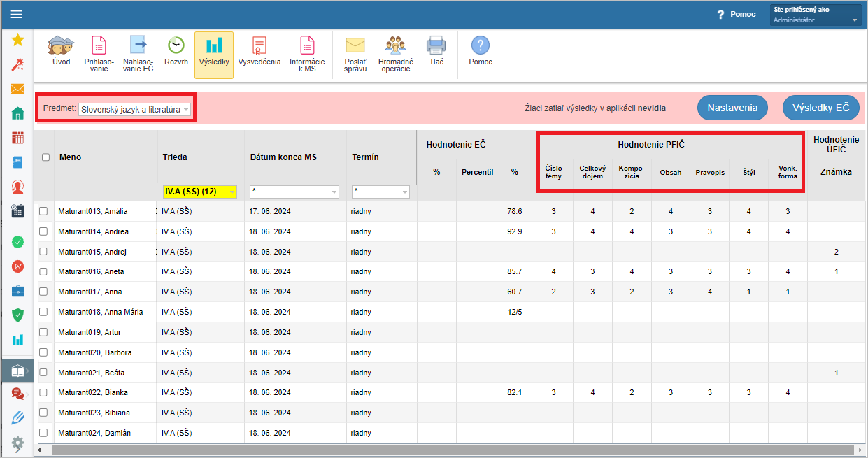The image size is (868, 458).
Task: Check the box for Maturant013, Amália
Action: [x=43, y=211]
